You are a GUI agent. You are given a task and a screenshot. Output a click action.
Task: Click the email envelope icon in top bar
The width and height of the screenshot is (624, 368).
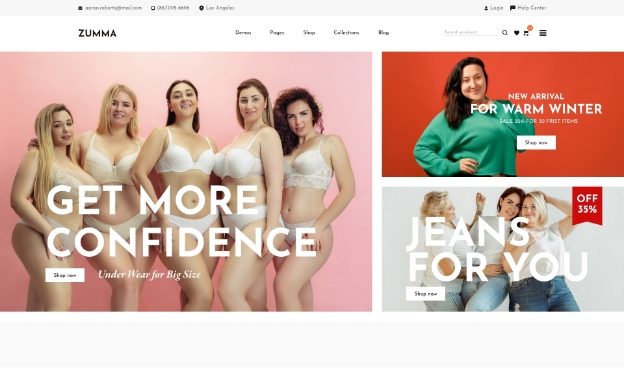pyautogui.click(x=80, y=8)
